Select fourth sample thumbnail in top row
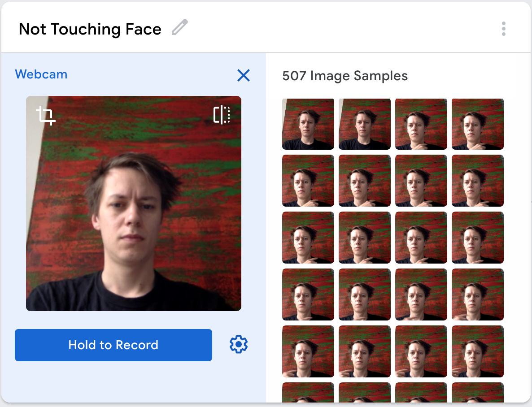 click(478, 124)
